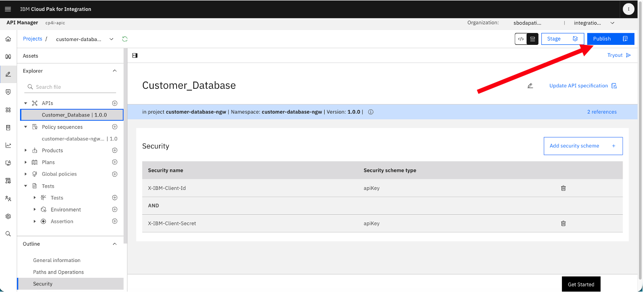Screen dimensions: 644x294
Task: Delete the X-IBM-Client-Secret security scheme
Action: click(563, 223)
